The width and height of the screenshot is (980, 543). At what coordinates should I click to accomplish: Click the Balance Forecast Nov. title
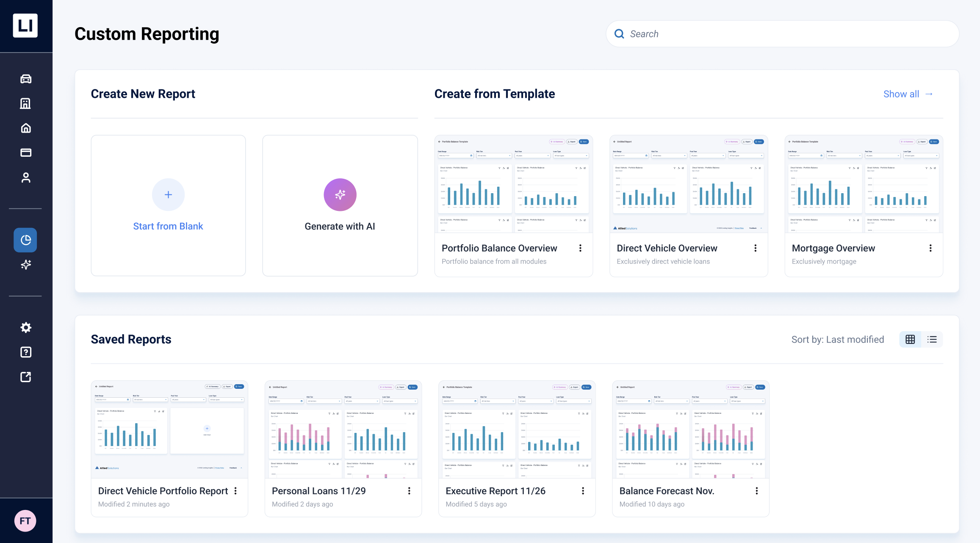(x=667, y=491)
